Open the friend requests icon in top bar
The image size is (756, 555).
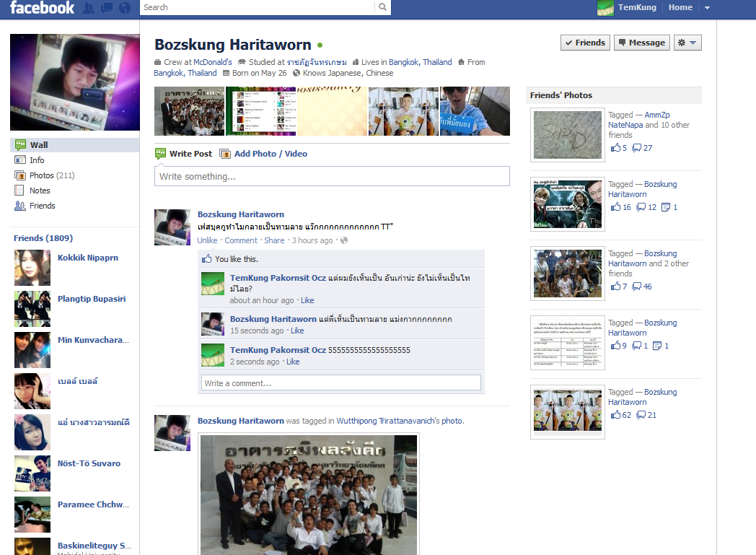[89, 8]
